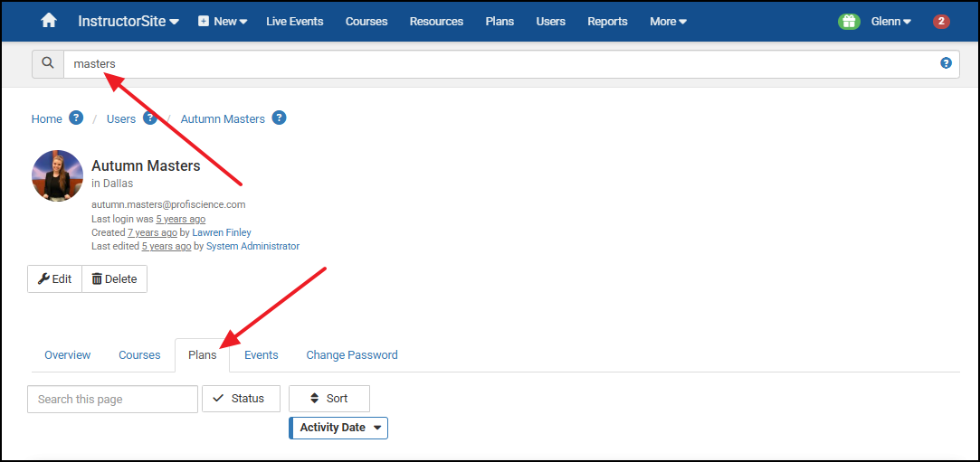Open the System Administrator link
Image resolution: width=980 pixels, height=462 pixels.
(252, 246)
